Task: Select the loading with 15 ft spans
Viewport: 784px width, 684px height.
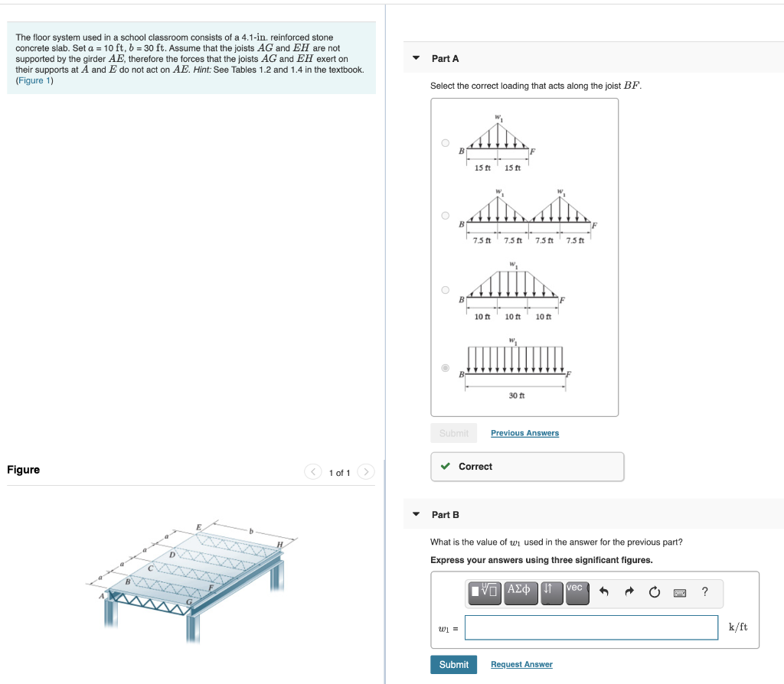Action: [444, 142]
